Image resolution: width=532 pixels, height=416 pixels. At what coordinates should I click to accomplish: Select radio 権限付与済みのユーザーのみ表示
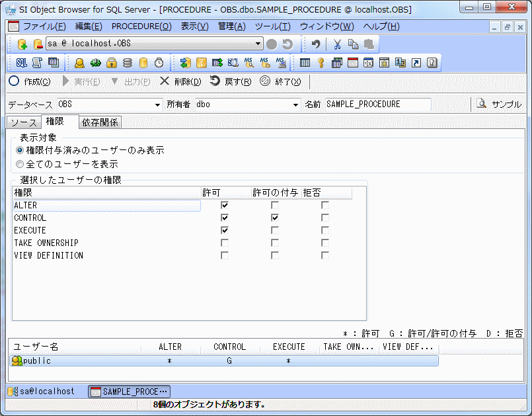(x=20, y=151)
